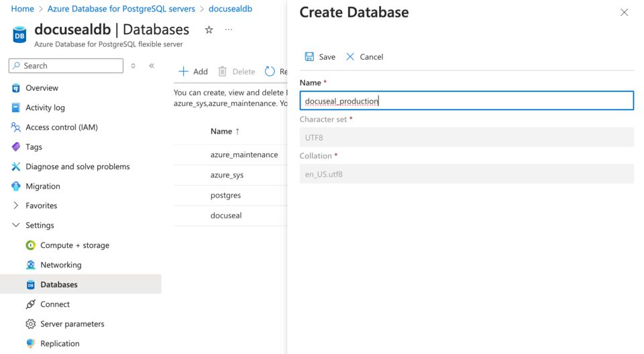Click the Access control (IAM) people icon
The height and width of the screenshot is (354, 644).
click(x=16, y=128)
